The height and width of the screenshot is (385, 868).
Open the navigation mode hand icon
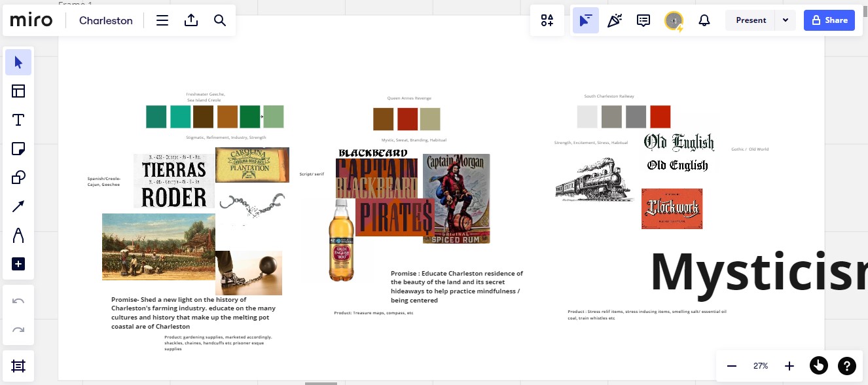818,366
